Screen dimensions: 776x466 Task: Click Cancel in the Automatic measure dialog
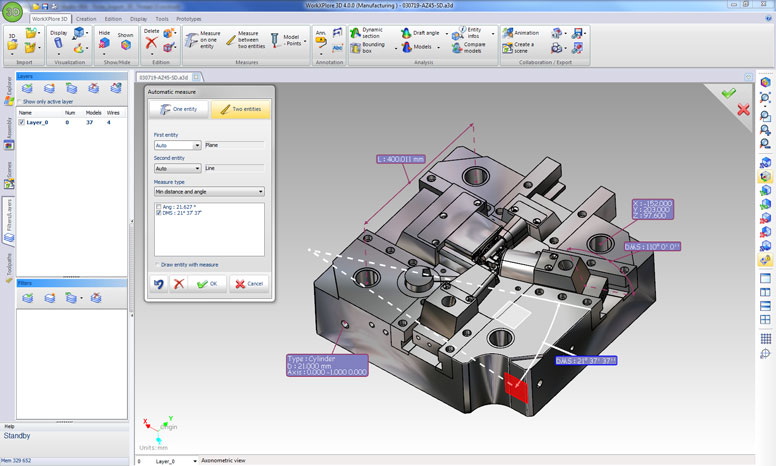click(249, 284)
